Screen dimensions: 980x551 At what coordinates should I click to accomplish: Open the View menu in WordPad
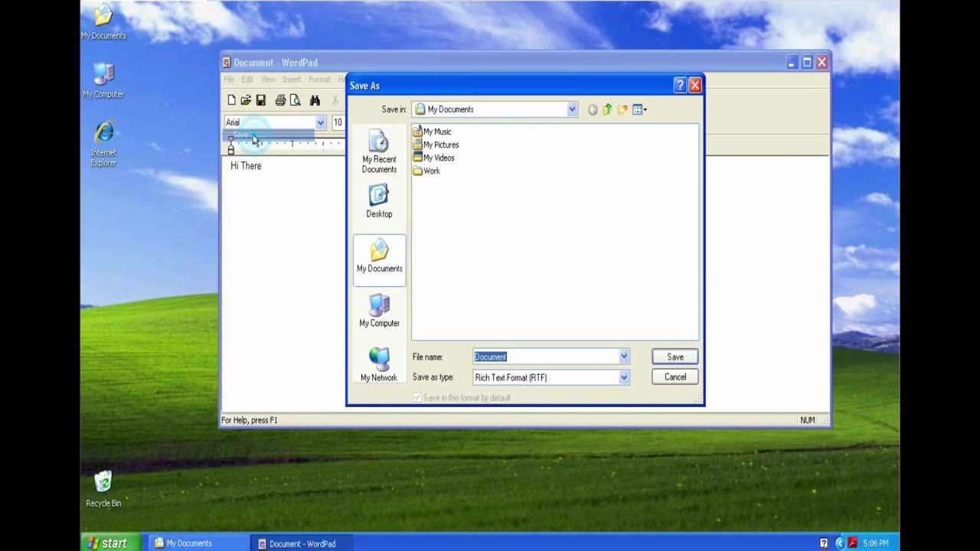(268, 80)
